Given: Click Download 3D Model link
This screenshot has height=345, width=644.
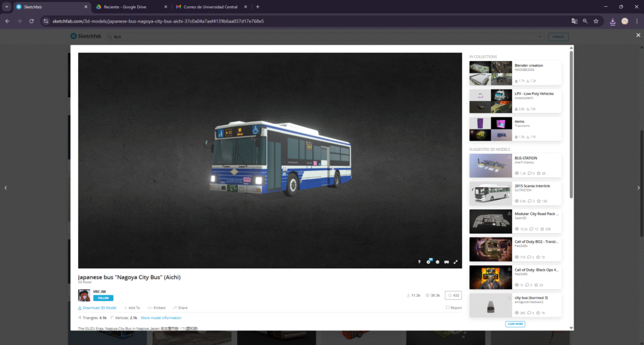Looking at the screenshot, I should (97, 308).
